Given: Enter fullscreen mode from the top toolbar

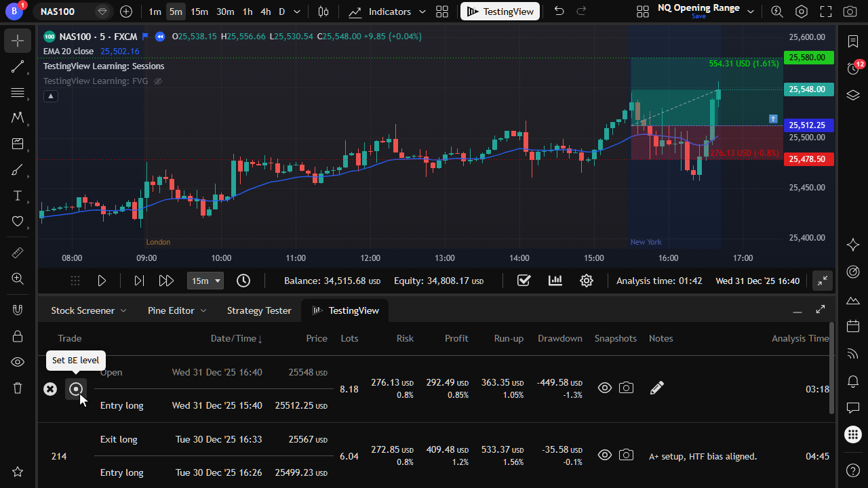Looking at the screenshot, I should 825,12.
